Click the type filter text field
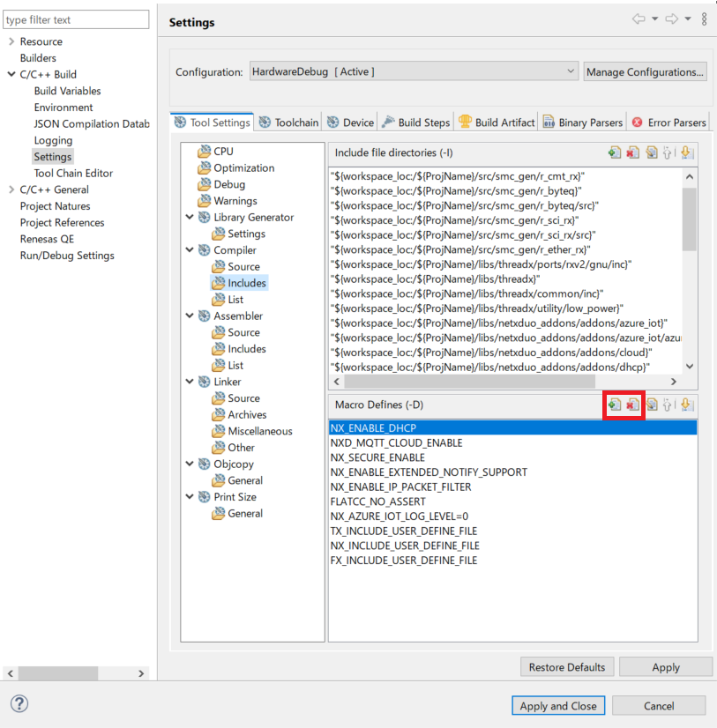The width and height of the screenshot is (717, 728). (x=76, y=19)
